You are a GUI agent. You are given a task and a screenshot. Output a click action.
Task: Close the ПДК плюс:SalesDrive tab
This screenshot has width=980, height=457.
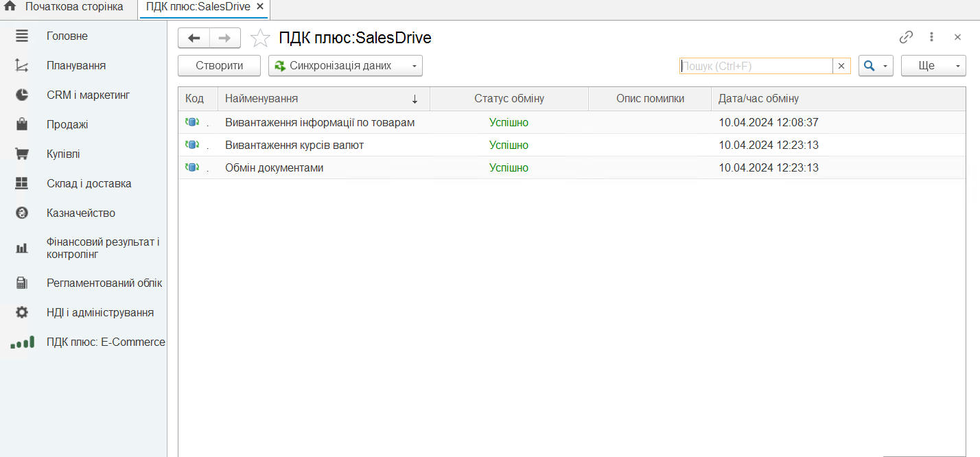(259, 7)
